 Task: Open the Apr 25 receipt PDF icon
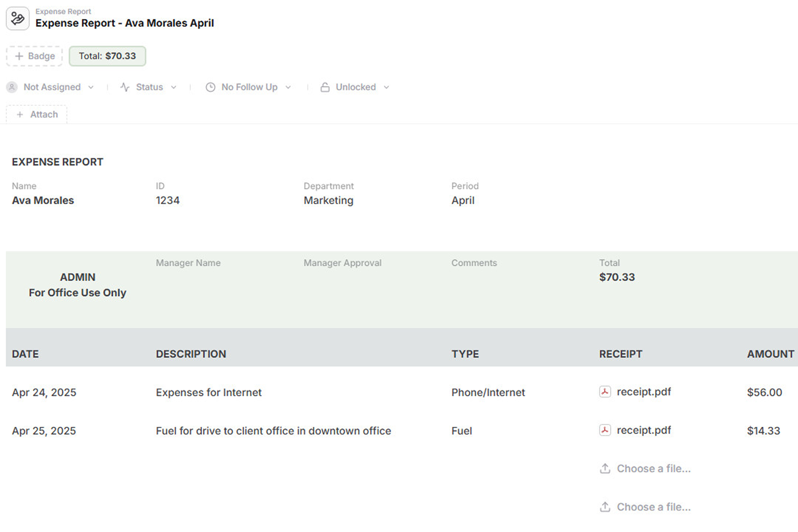(x=605, y=430)
